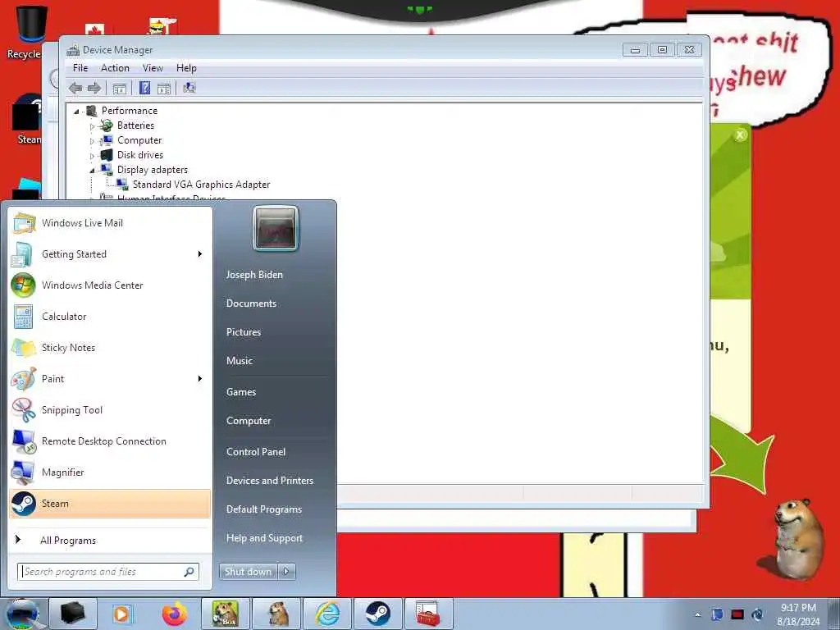Open Documents from Start menu
The height and width of the screenshot is (630, 840).
(x=251, y=304)
